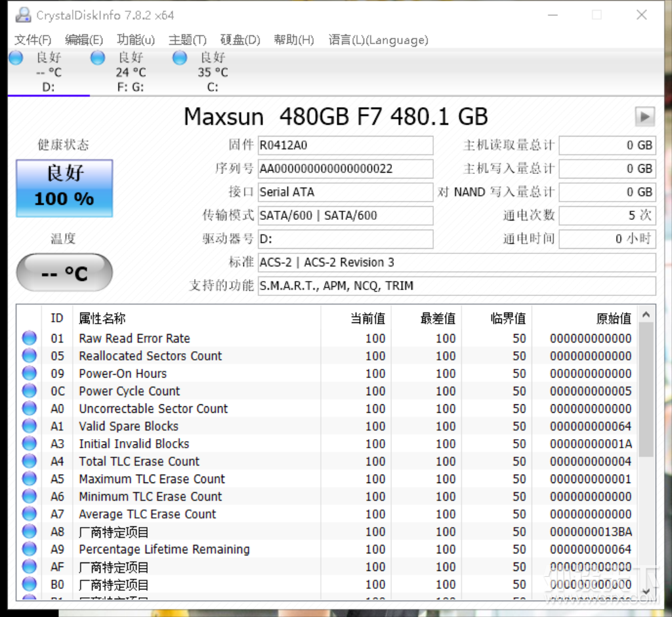Click raw value 0000000013BA in A8 row

pos(591,532)
